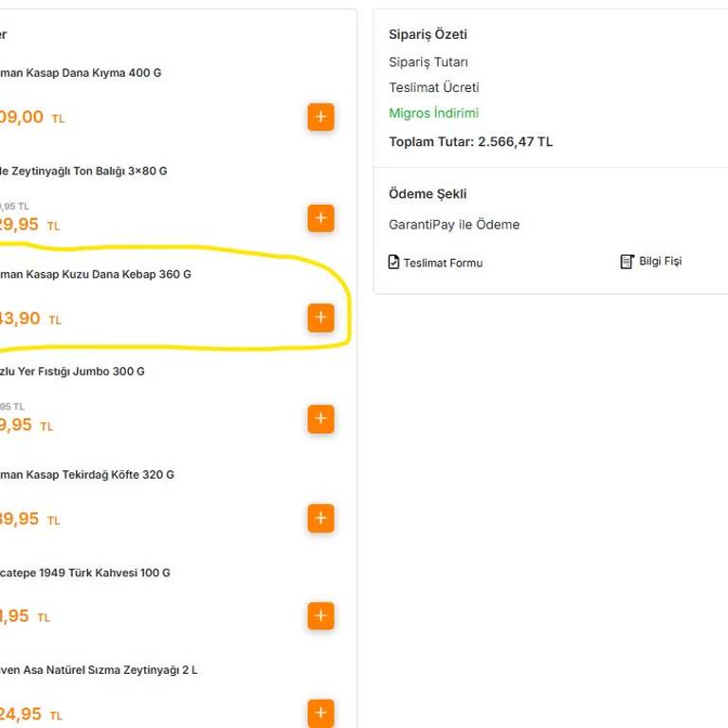The width and height of the screenshot is (728, 728).
Task: Select the Asa Natürel Sızma Zeytinyağı 2 L name
Action: 99,670
